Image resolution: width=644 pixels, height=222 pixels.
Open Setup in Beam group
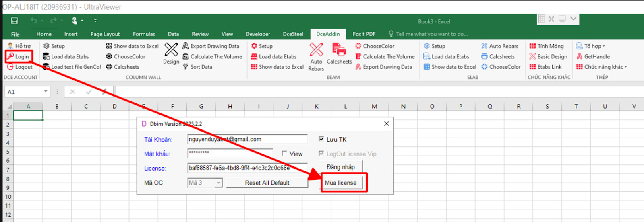click(262, 46)
